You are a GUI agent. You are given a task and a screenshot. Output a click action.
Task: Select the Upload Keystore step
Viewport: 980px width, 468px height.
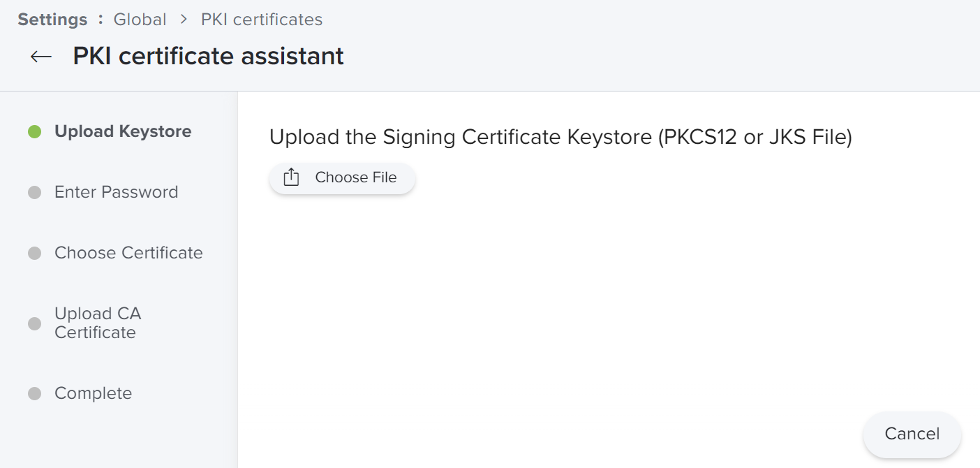click(123, 131)
